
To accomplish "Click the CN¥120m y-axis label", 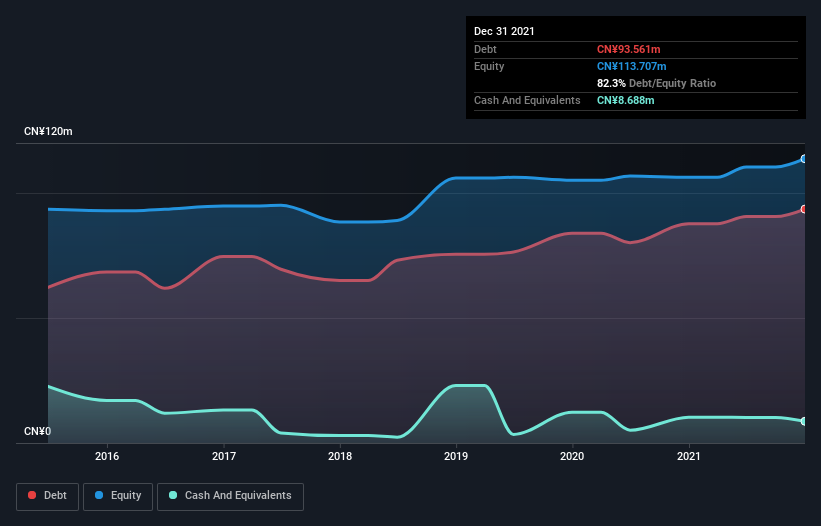I will [x=48, y=131].
